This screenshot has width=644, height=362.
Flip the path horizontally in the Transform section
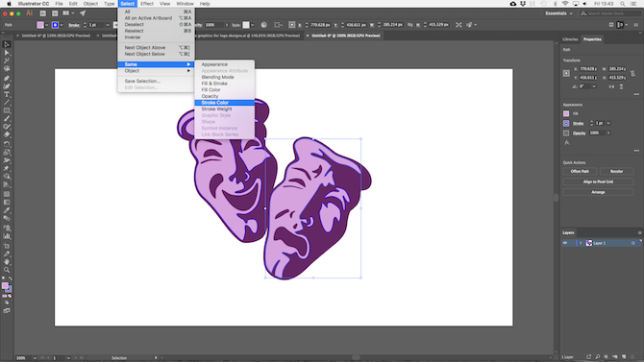612,86
